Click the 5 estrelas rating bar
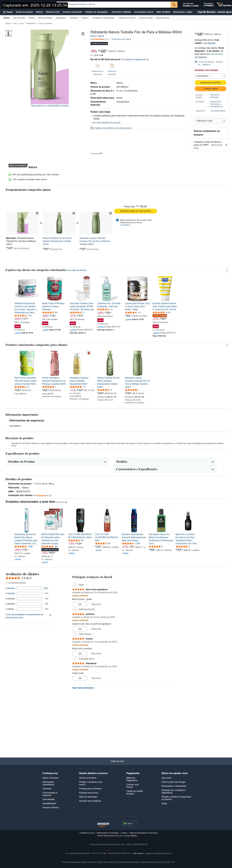This screenshot has height=868, width=232. point(29,588)
